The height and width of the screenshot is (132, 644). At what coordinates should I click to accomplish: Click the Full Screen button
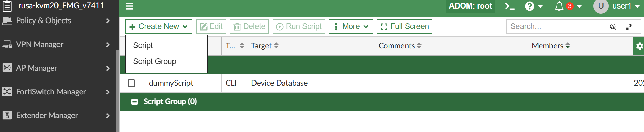pyautogui.click(x=404, y=27)
